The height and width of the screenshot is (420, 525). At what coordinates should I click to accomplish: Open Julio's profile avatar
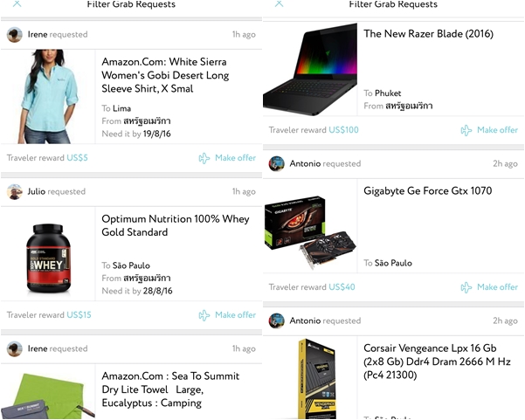point(15,192)
